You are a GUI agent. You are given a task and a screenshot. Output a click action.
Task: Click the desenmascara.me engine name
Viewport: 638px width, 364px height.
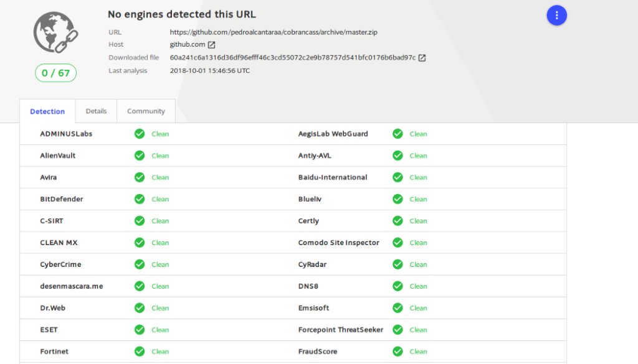pyautogui.click(x=71, y=286)
